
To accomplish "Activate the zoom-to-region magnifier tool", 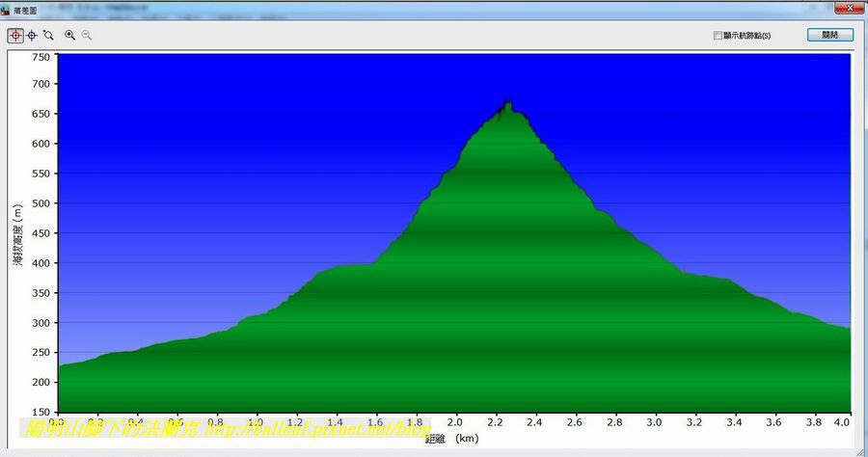I will pos(49,36).
